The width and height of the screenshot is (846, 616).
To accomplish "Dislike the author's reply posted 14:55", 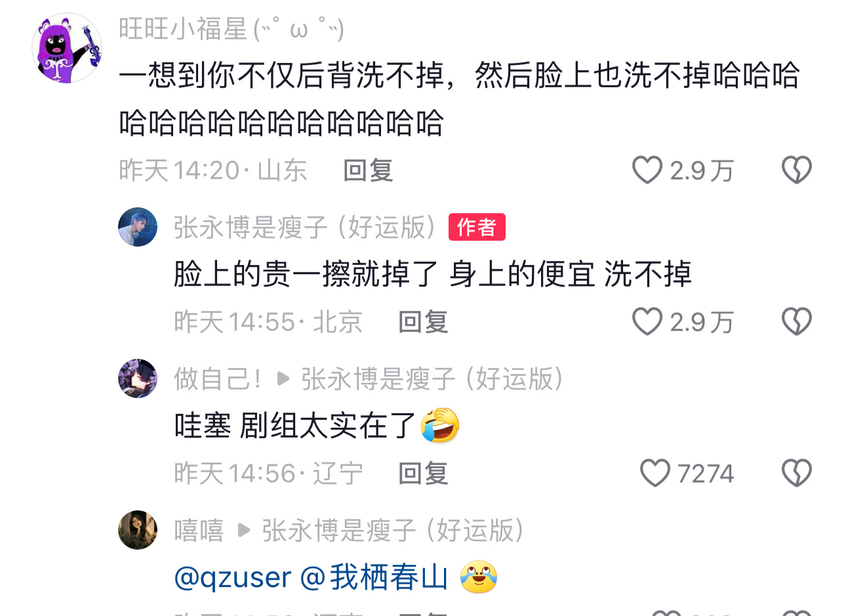I will point(797,322).
